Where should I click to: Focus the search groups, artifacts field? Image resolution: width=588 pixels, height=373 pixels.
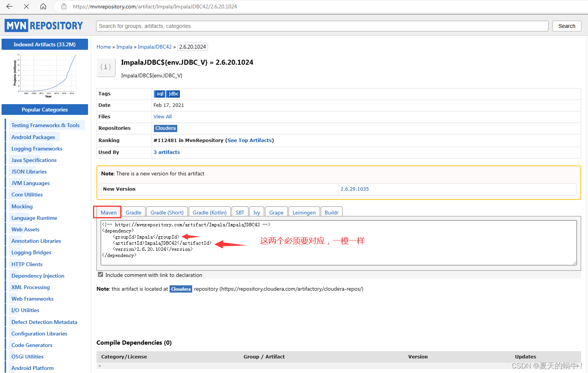pyautogui.click(x=322, y=26)
